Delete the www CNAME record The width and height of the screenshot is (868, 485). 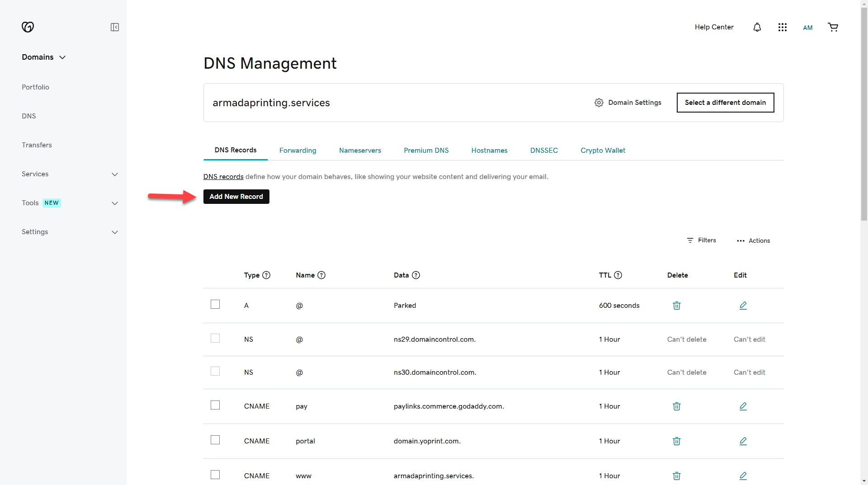click(x=677, y=476)
